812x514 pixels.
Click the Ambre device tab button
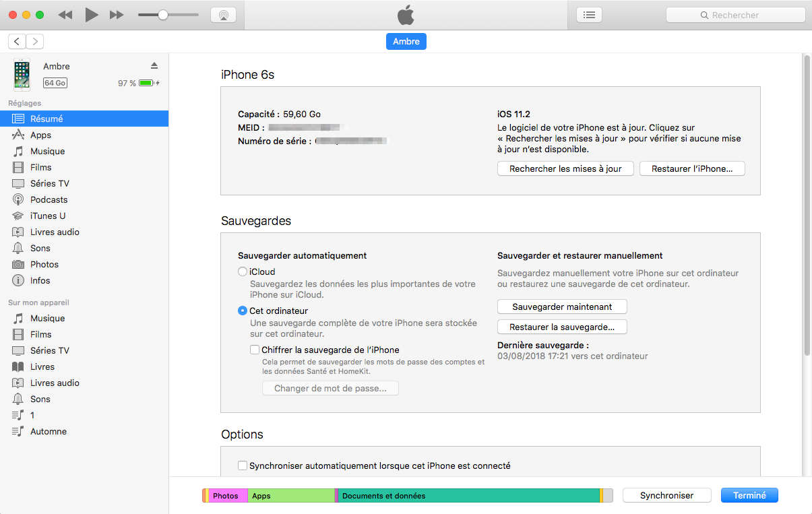[406, 42]
